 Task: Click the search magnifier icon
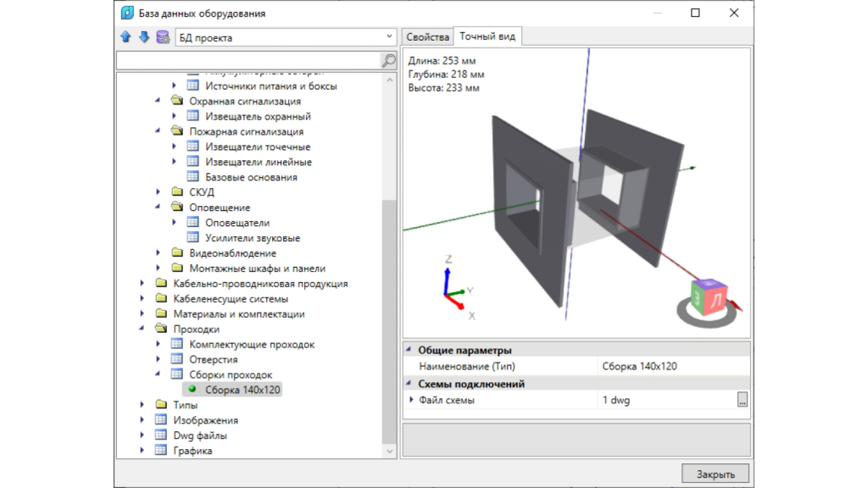[x=388, y=60]
